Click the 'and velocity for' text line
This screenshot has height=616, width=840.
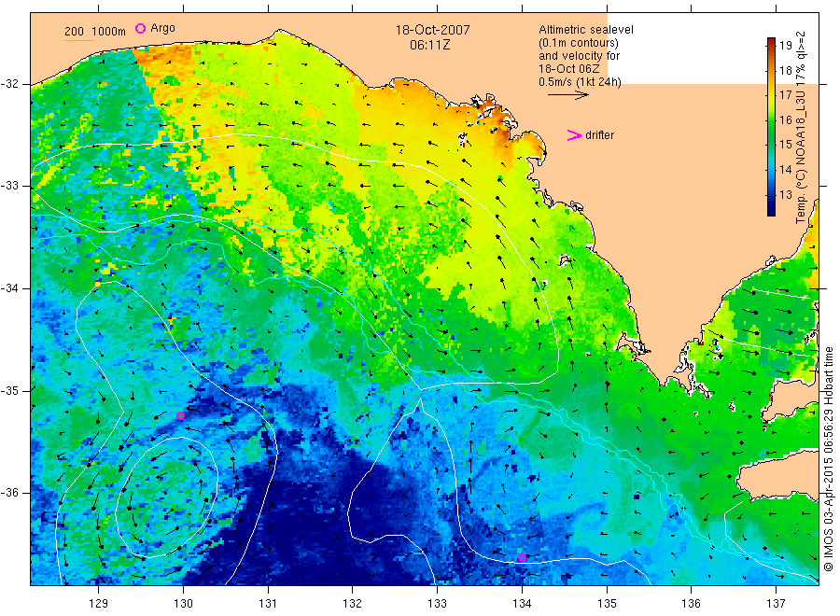click(x=579, y=56)
